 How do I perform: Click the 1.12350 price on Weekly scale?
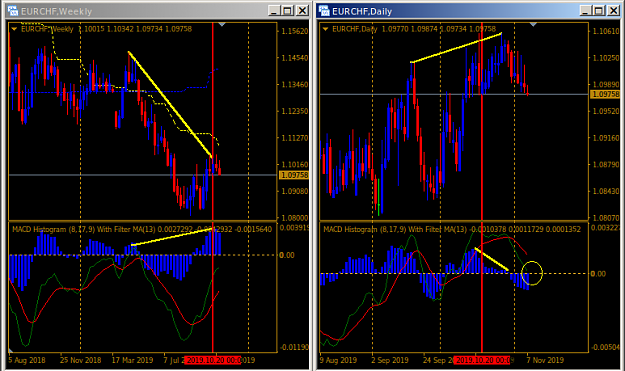pos(295,111)
